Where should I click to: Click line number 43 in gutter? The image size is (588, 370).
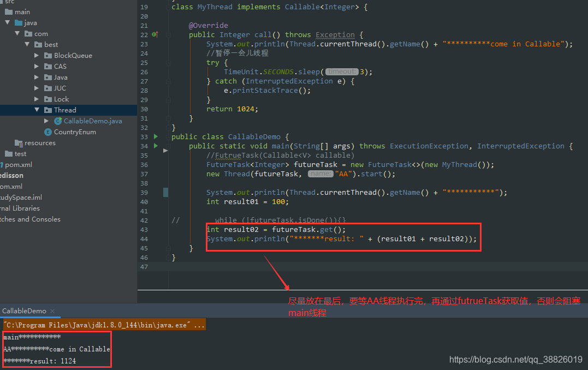click(x=144, y=229)
